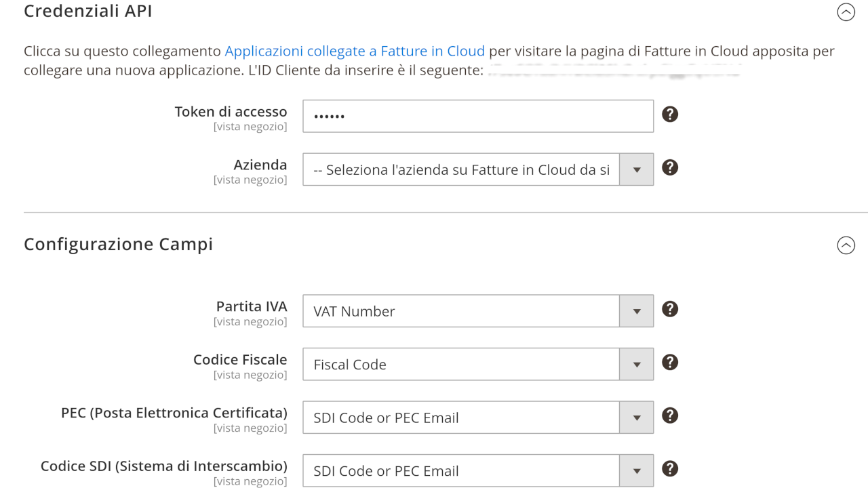Click help icon beside Azienda dropdown
868x488 pixels.
670,167
